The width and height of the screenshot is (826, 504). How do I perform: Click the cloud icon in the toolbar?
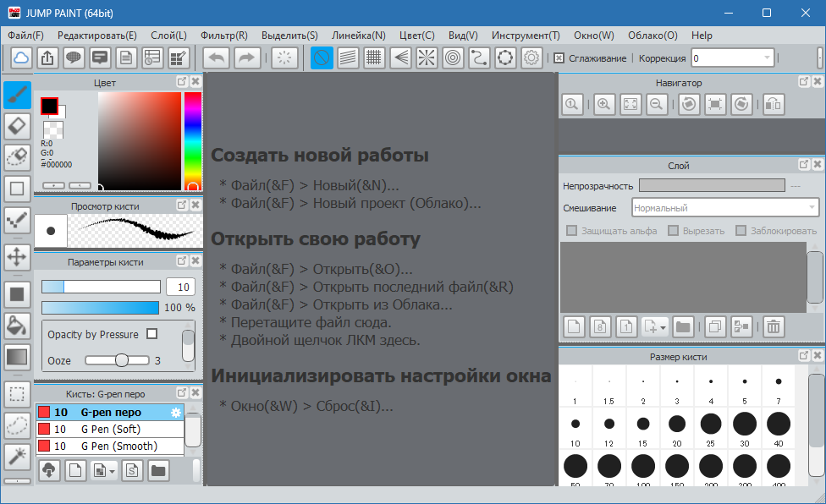[x=21, y=58]
